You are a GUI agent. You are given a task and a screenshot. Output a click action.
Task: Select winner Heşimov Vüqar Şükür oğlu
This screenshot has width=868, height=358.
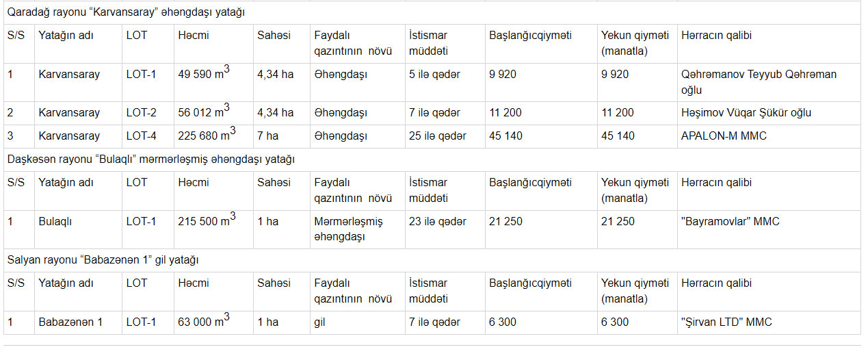pyautogui.click(x=746, y=113)
